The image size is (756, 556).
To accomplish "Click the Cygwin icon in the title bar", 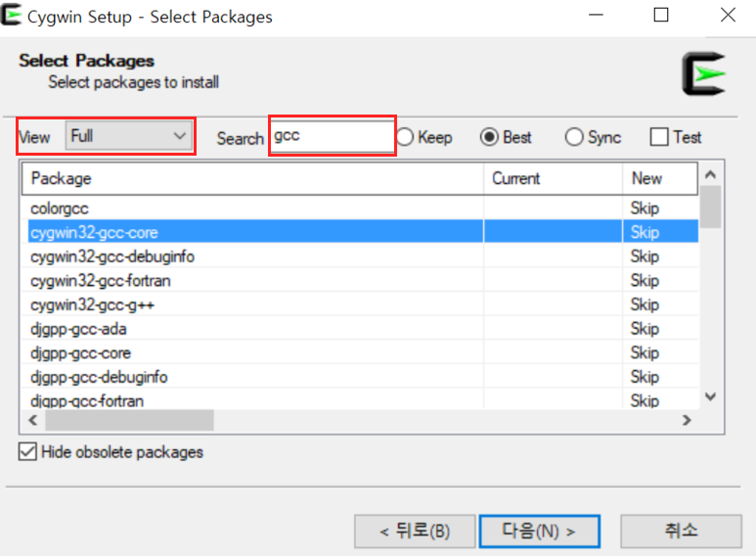I will point(11,15).
